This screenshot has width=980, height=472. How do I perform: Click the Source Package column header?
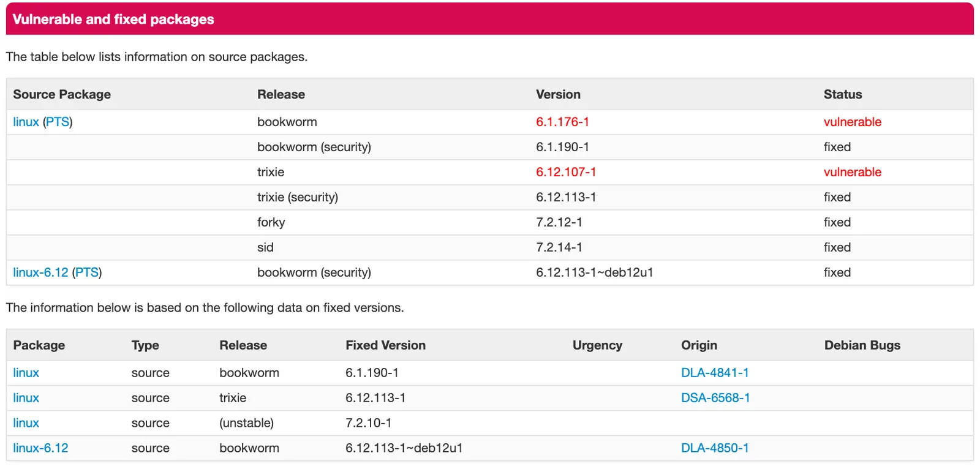(x=62, y=94)
